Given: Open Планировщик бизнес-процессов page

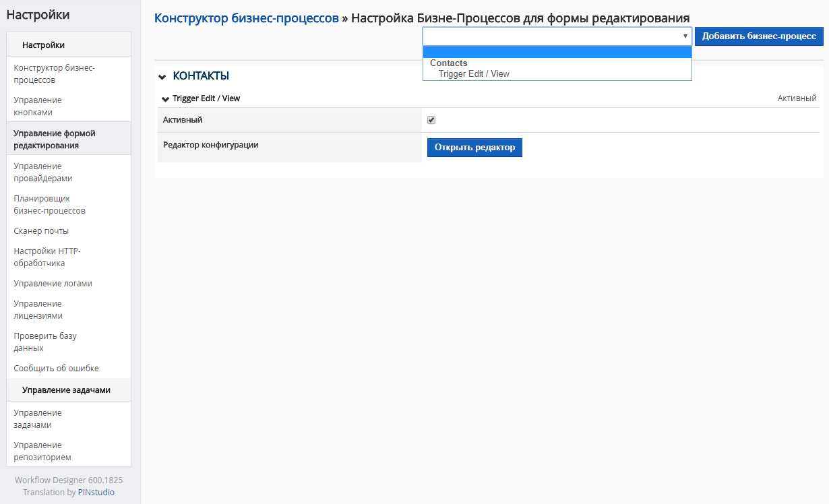Looking at the screenshot, I should tap(49, 205).
